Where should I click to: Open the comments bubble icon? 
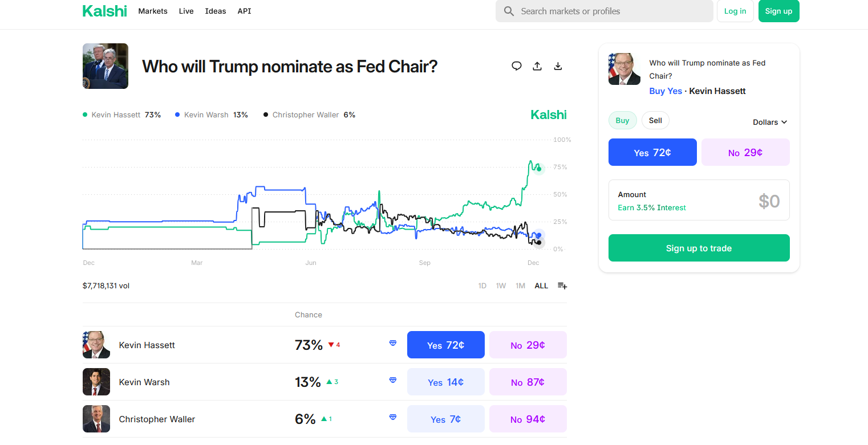point(516,66)
